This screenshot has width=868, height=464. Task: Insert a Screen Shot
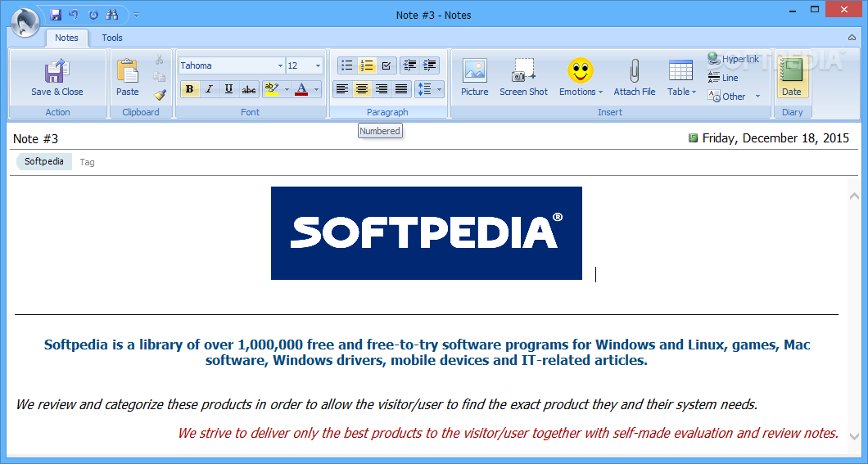[523, 78]
